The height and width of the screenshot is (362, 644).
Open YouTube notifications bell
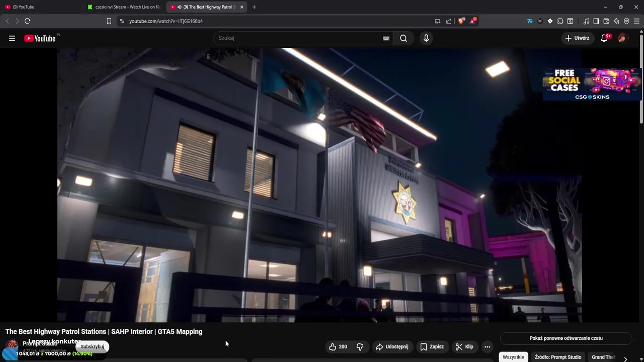point(605,38)
